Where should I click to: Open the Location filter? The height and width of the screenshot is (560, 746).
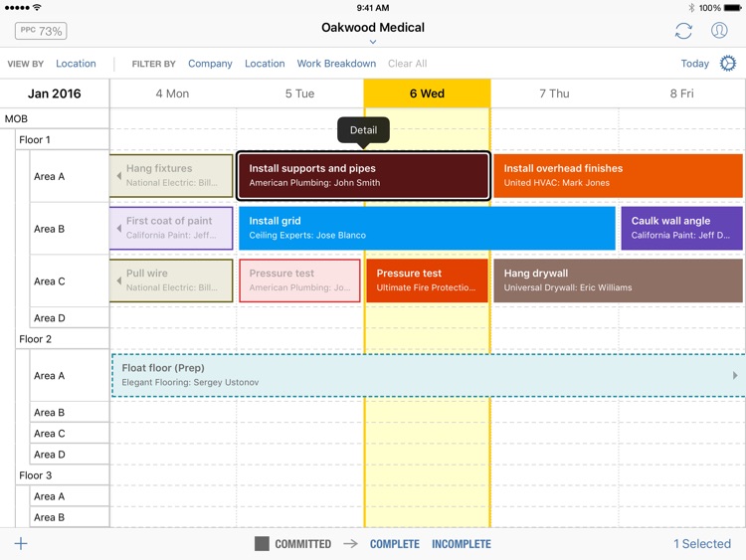coord(265,64)
